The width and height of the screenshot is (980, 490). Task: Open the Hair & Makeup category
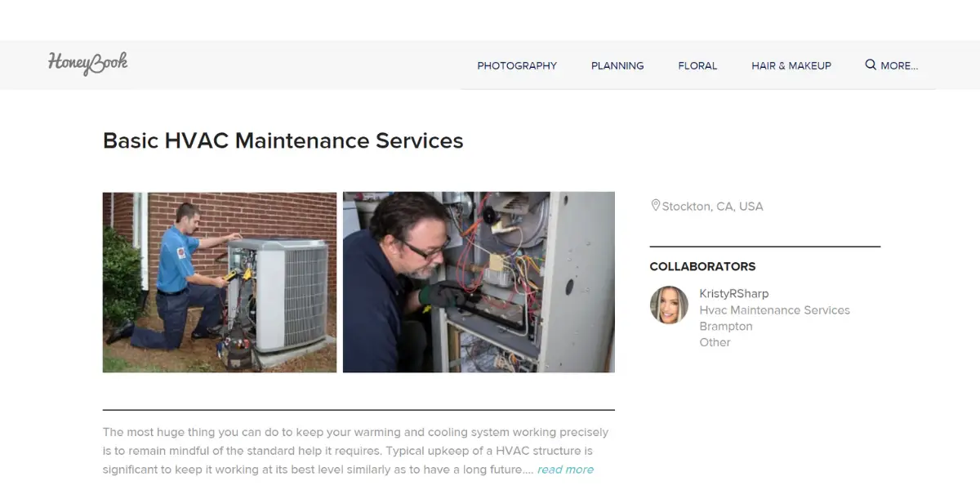(x=791, y=65)
